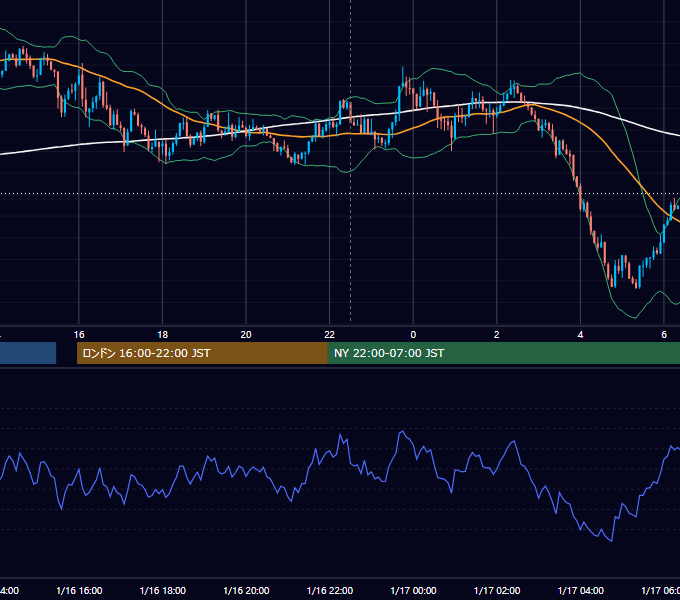Click the NY 22:00-07:00 JST session bar
The image size is (680, 600).
click(x=503, y=353)
